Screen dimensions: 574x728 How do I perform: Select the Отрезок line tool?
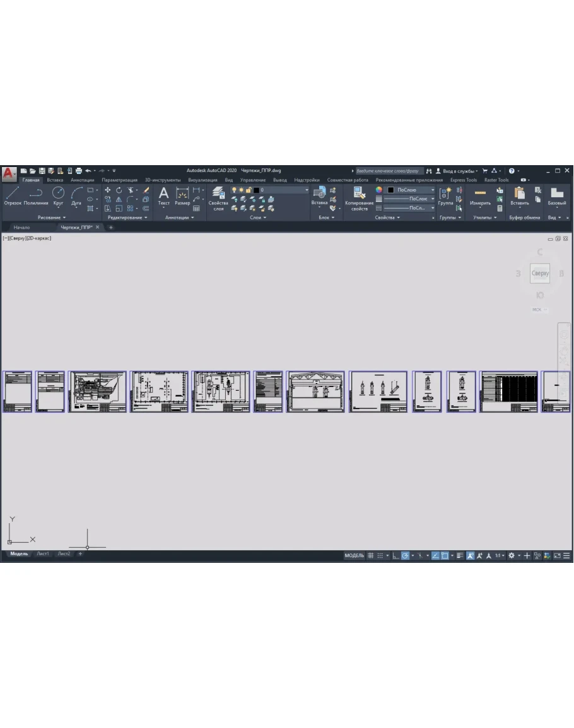click(x=13, y=195)
